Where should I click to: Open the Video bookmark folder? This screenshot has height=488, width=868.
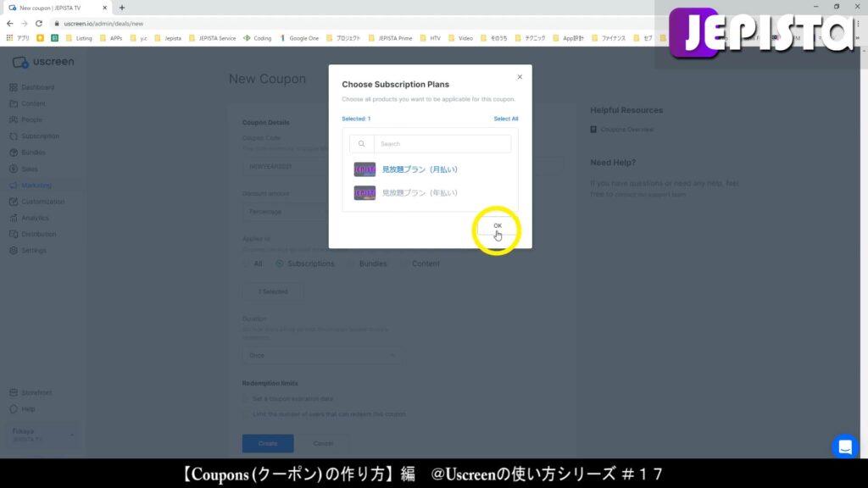tap(460, 38)
